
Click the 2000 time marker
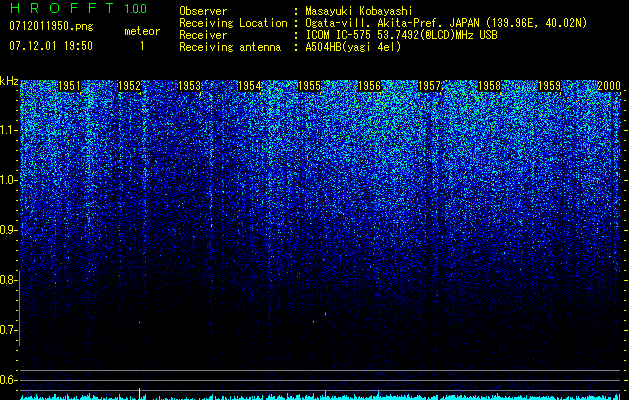pos(609,86)
